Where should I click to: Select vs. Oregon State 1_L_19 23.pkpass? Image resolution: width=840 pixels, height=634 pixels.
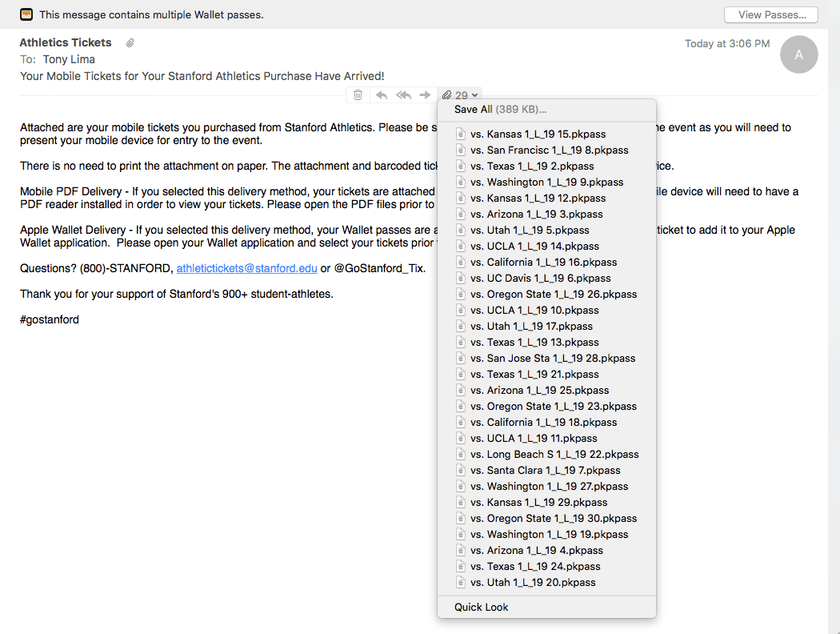546,406
